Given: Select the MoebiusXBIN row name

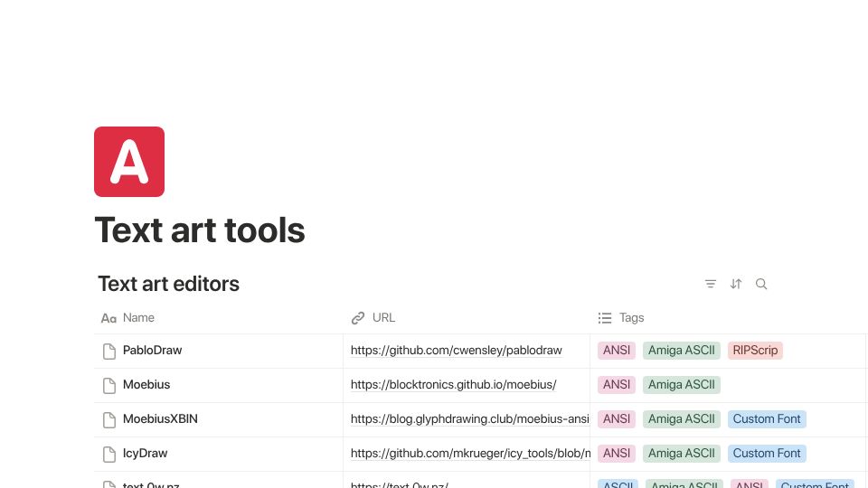Looking at the screenshot, I should point(160,418).
